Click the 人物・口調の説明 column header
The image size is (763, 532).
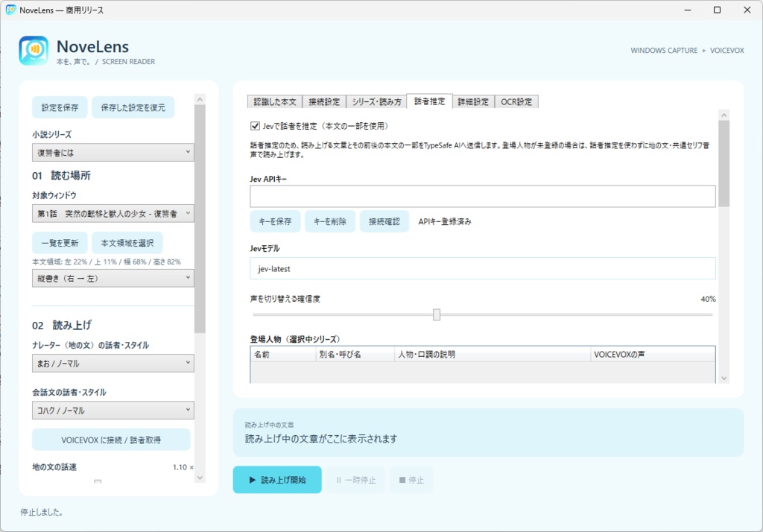pyautogui.click(x=493, y=355)
